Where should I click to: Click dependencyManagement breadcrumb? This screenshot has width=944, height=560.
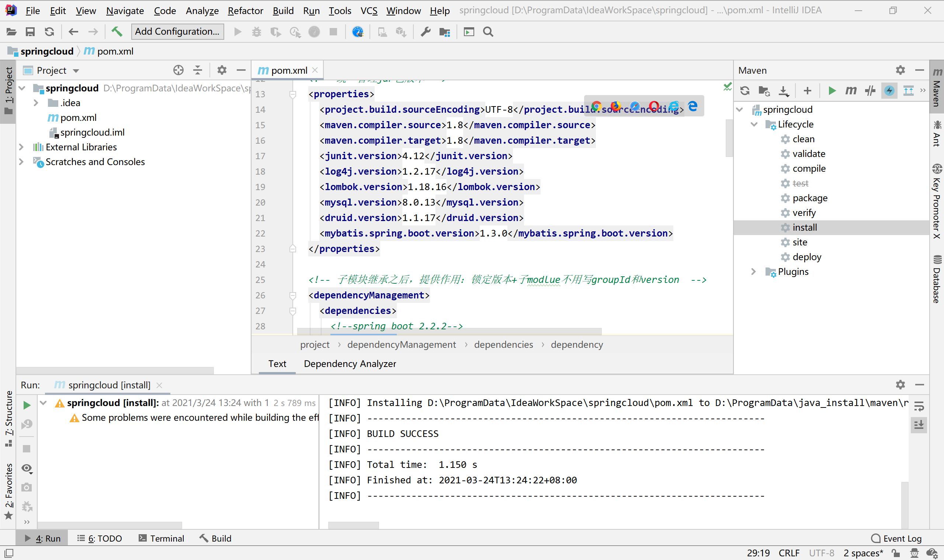(x=402, y=344)
